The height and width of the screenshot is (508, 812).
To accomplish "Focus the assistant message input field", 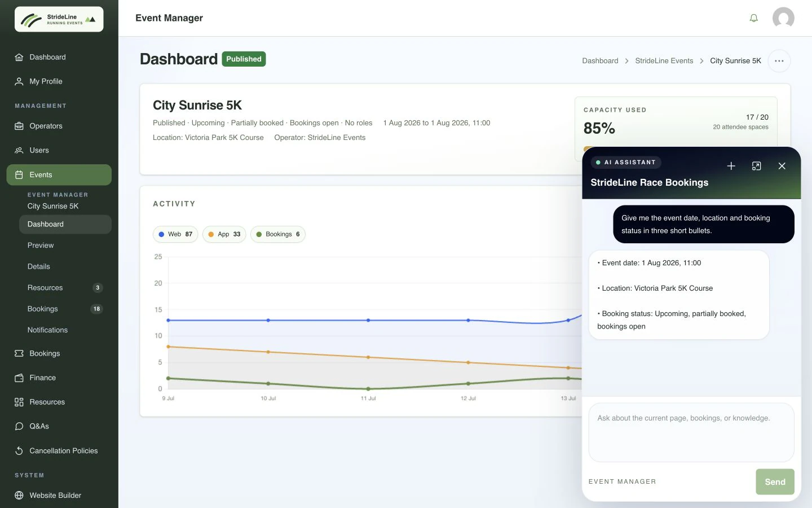I will click(691, 432).
